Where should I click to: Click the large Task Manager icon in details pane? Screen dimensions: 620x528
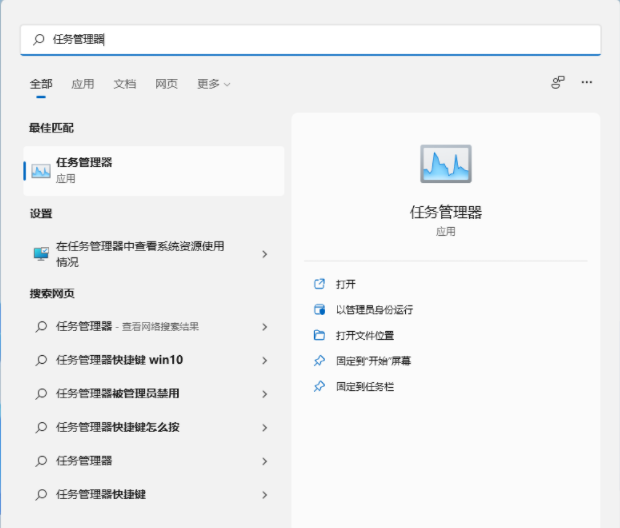445,164
